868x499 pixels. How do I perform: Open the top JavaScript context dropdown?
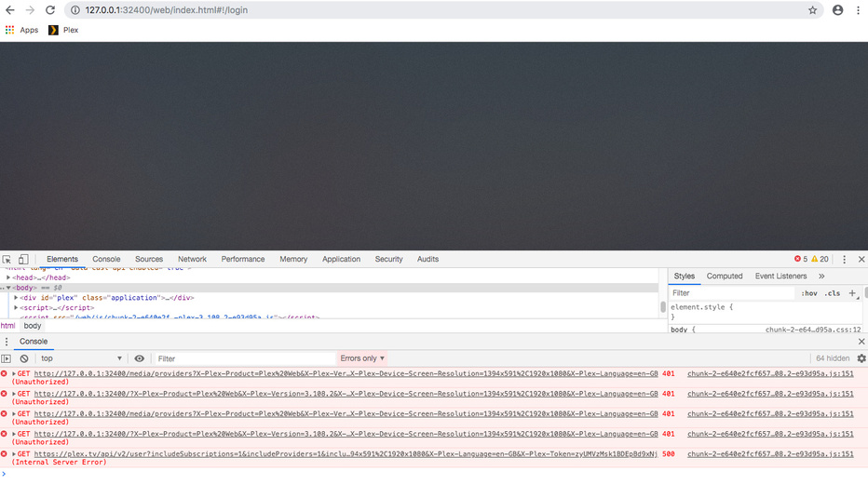(81, 358)
